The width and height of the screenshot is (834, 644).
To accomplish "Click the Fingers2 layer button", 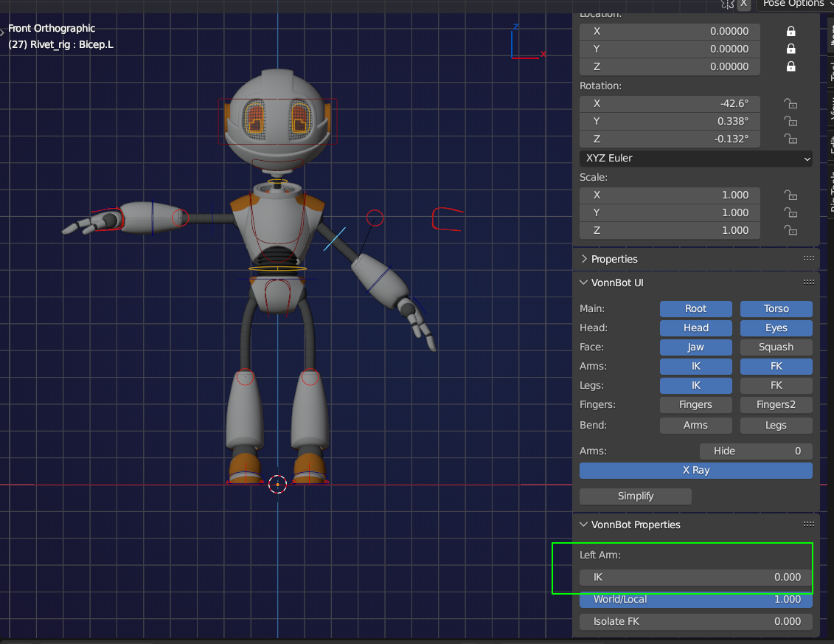I will 776,405.
